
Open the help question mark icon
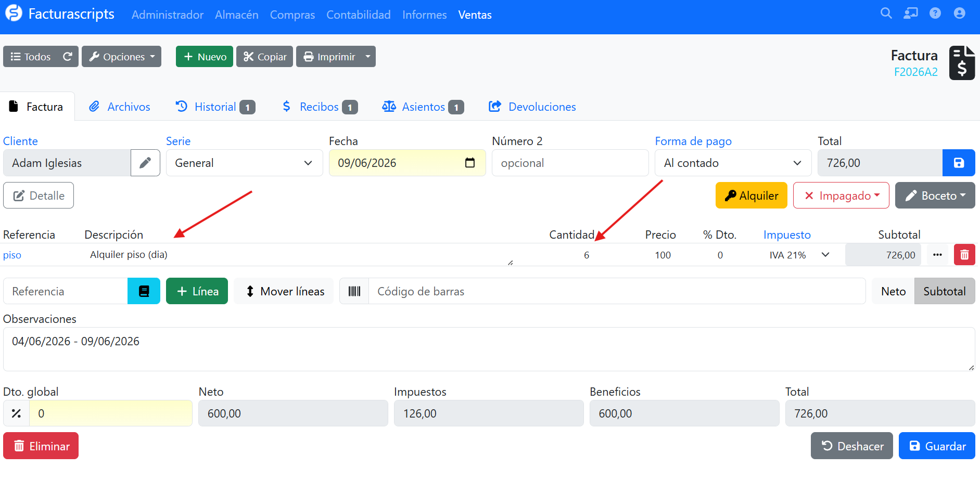[935, 13]
